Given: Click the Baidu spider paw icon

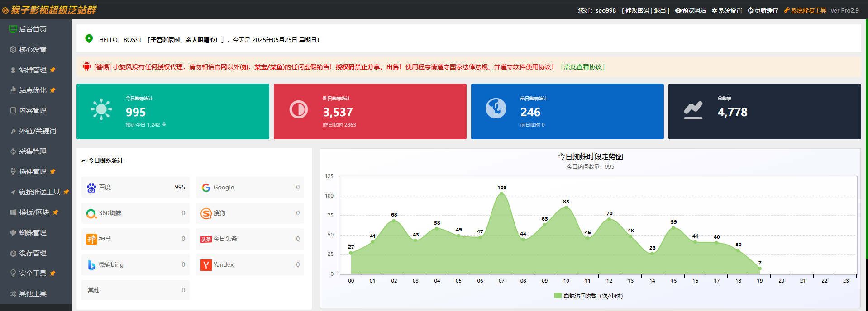Looking at the screenshot, I should [91, 188].
